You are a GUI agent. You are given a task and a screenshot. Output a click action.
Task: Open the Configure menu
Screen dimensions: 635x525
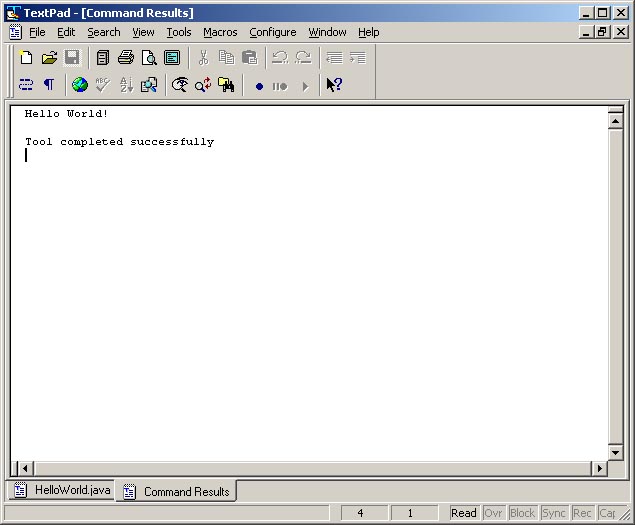click(x=272, y=32)
